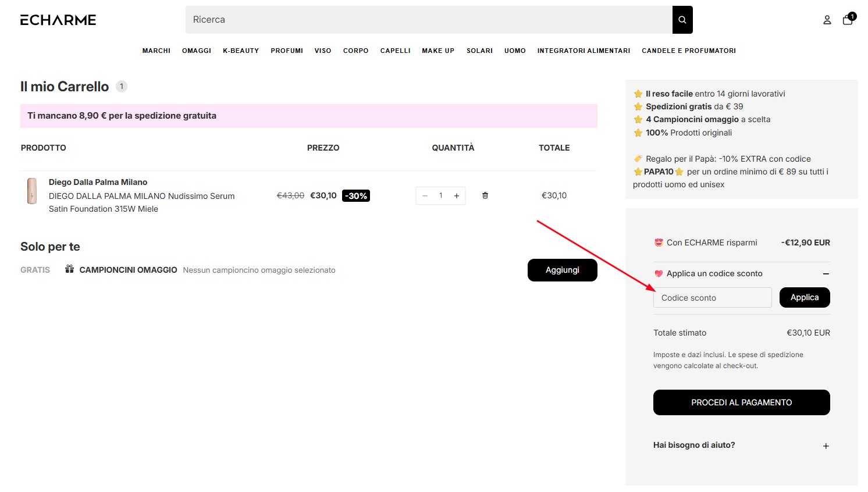Image resolution: width=868 pixels, height=492 pixels.
Task: Open the PROFUMI menu
Action: 287,51
